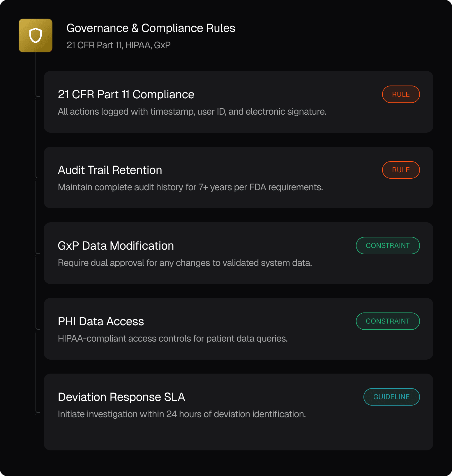Image resolution: width=452 pixels, height=476 pixels.
Task: Click the CONSTRAINT badge on GxP Data Modification
Action: tap(388, 246)
